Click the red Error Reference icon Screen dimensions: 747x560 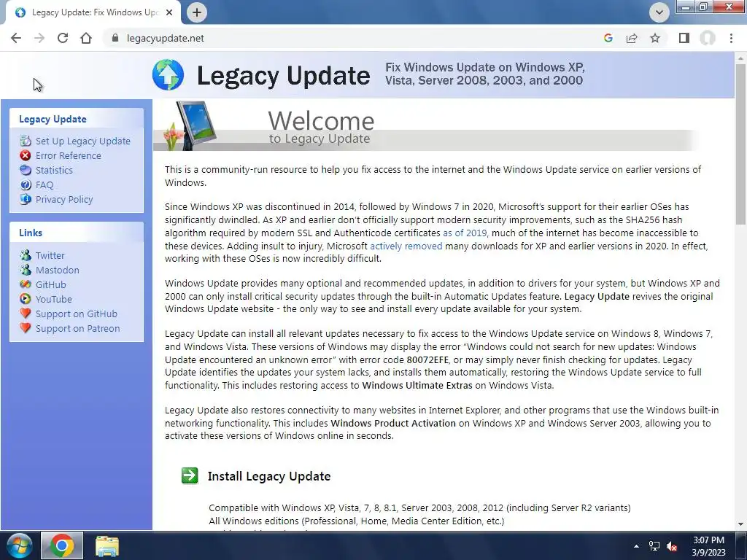(x=26, y=155)
